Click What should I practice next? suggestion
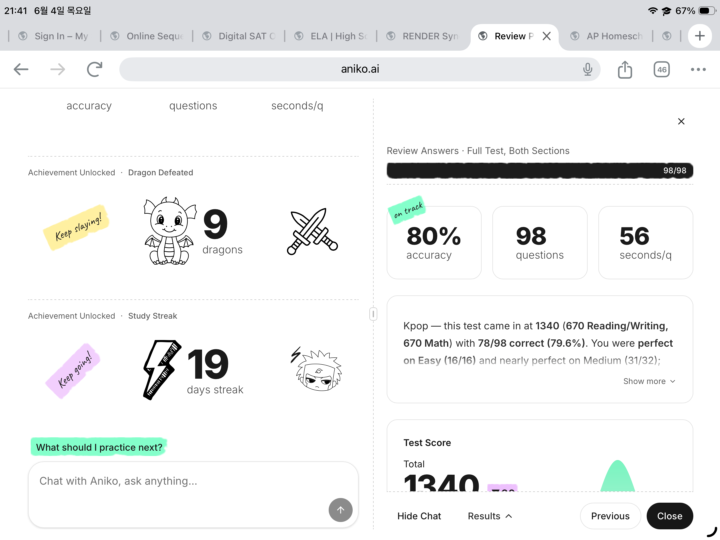Screen dimensions: 720x540 [x=99, y=447]
